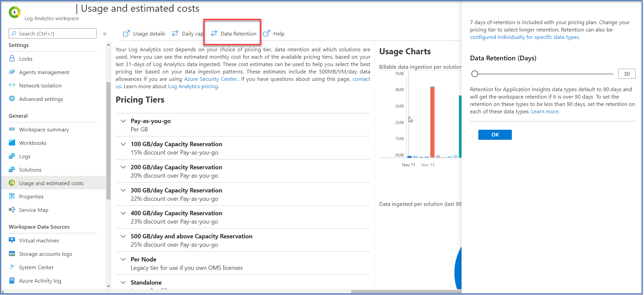Expand the Pay-as-you-go pricing tier
The height and width of the screenshot is (295, 644).
tap(123, 121)
